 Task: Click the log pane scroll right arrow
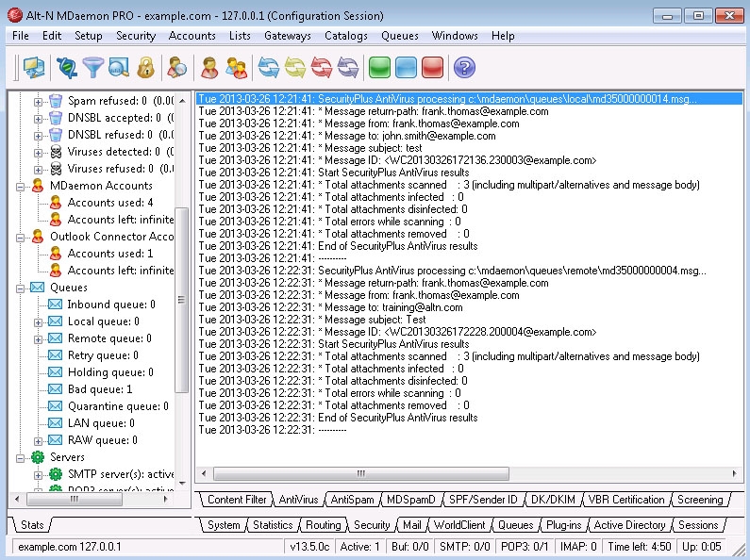(734, 474)
